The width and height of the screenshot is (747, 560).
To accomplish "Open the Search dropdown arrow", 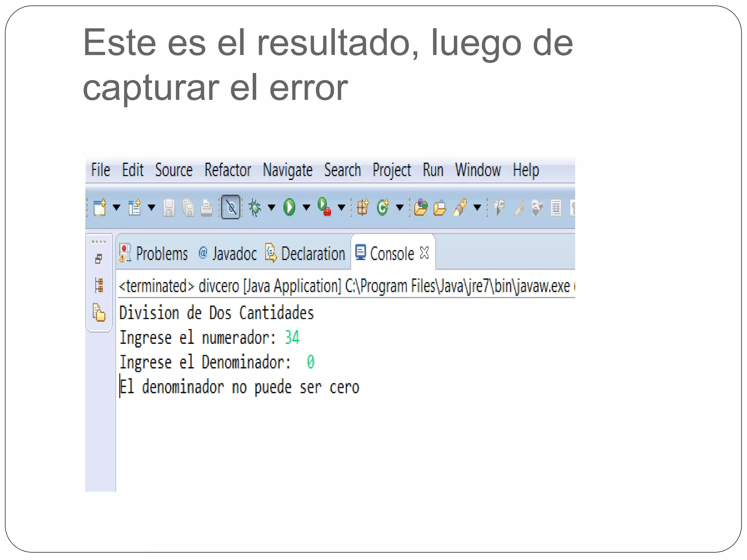I will [477, 208].
